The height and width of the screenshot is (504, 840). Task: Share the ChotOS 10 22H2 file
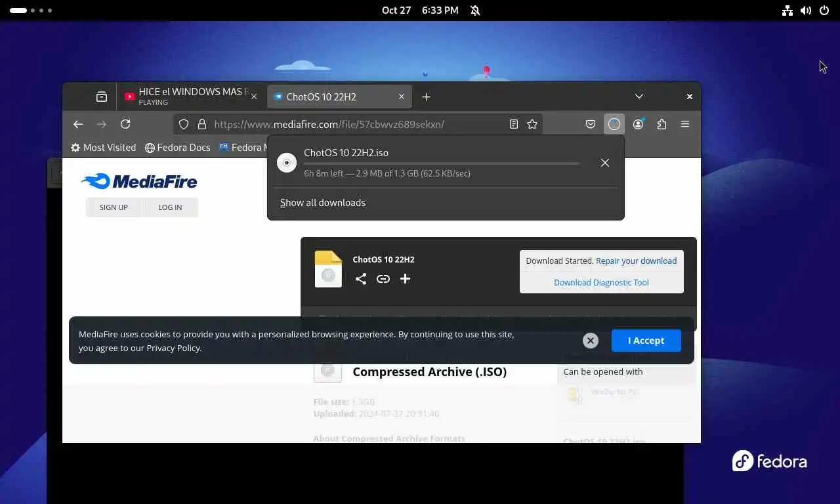point(361,279)
